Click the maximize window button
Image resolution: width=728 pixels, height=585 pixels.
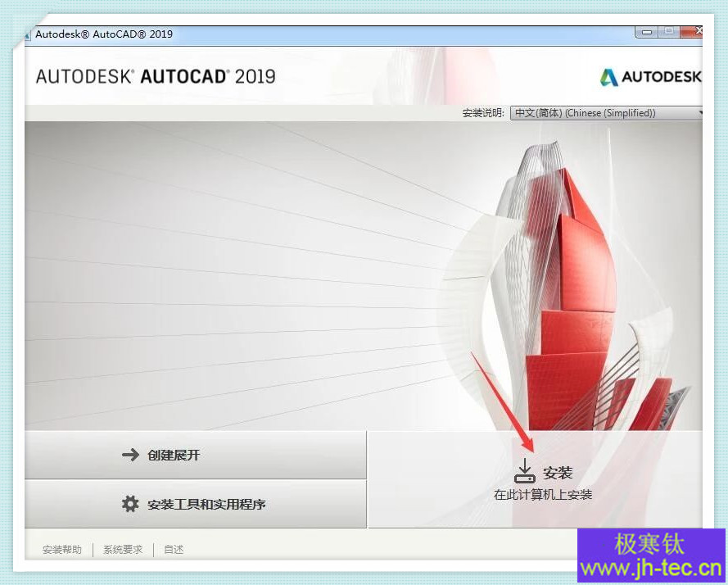pyautogui.click(x=668, y=32)
